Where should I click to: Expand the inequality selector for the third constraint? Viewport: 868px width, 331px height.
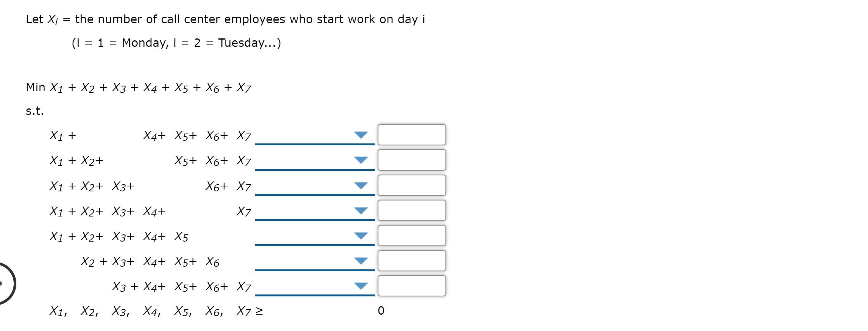point(361,185)
